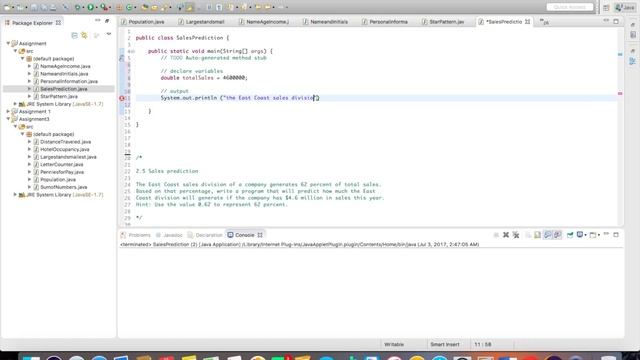Click the New Java Class green C icon
The height and width of the screenshot is (360, 640).
(x=129, y=7)
